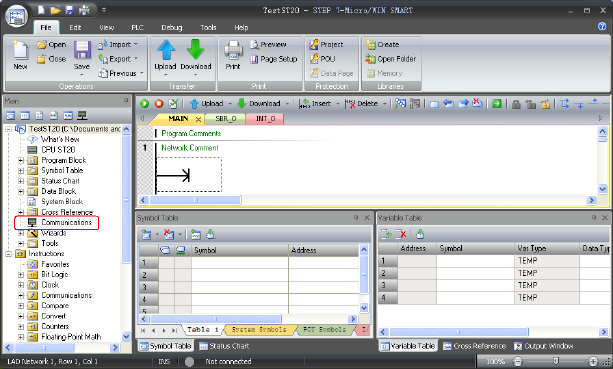
Task: Switch to the Tools ribbon tab
Action: (x=208, y=27)
